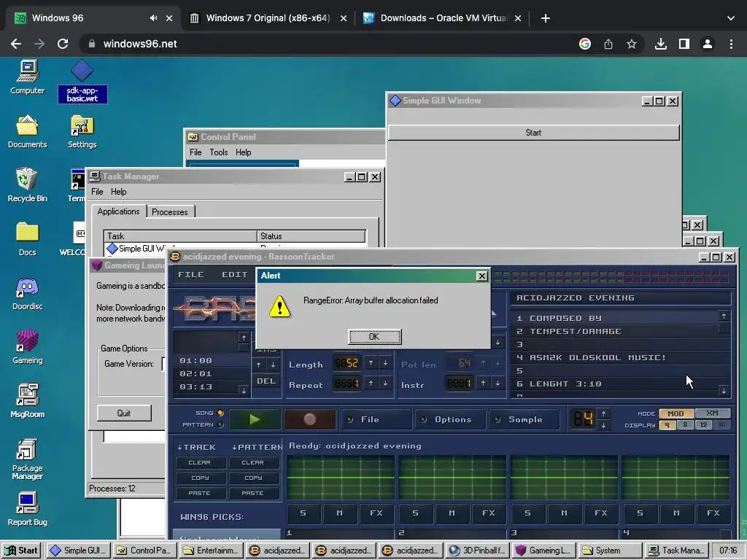Viewport: 747px width, 560px height.
Task: Switch to the Applications tab in Task Manager
Action: click(x=119, y=211)
